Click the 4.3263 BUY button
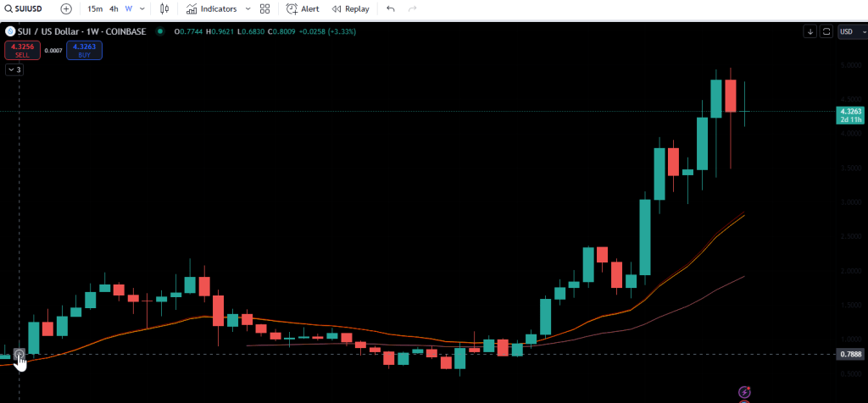Image resolution: width=868 pixels, height=403 pixels. coord(84,50)
